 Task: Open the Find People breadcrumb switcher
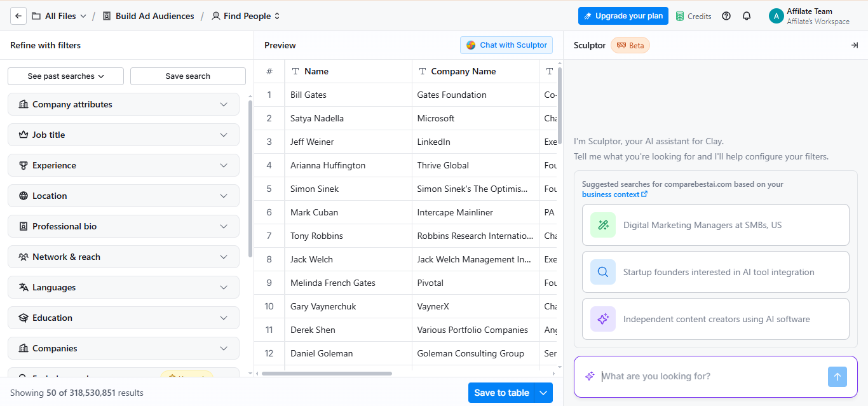click(x=246, y=16)
